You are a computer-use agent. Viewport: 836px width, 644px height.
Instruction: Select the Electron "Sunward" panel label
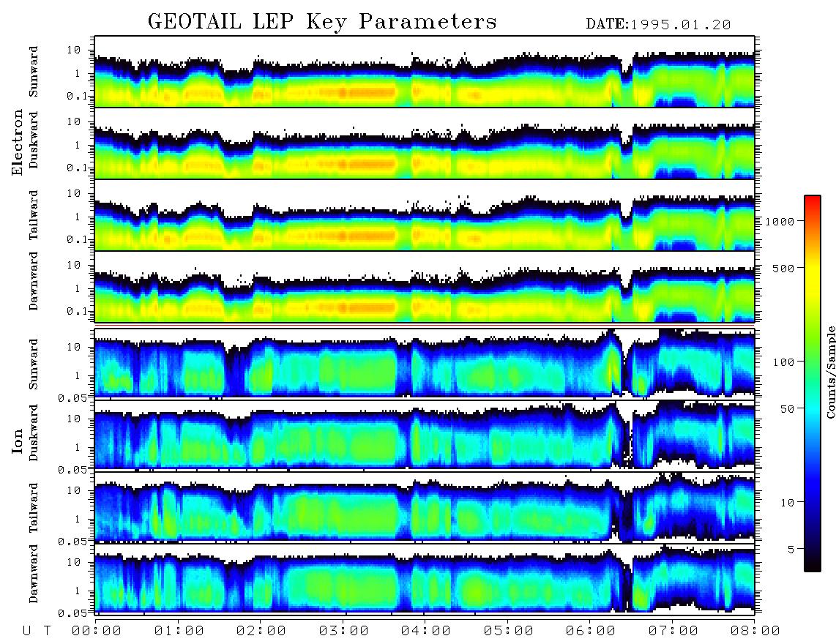point(34,72)
